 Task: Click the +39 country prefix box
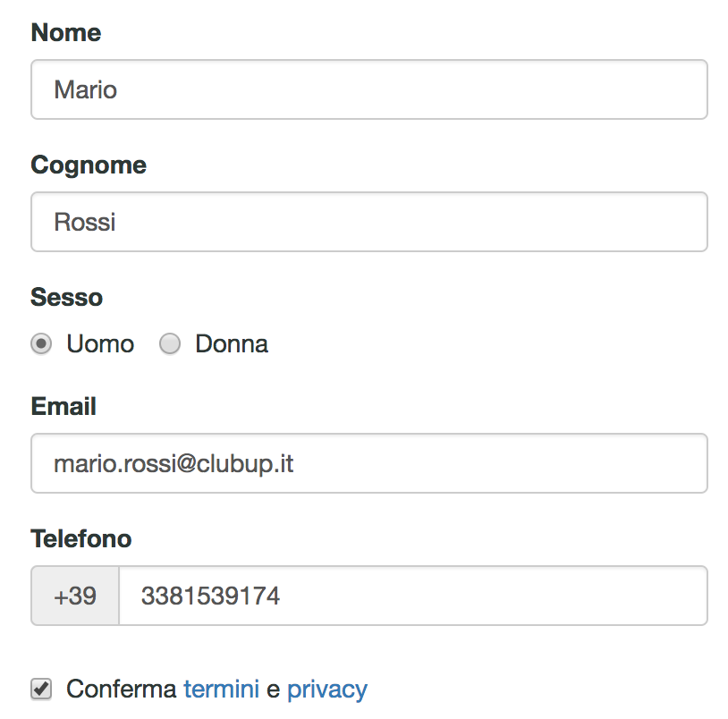tap(75, 596)
